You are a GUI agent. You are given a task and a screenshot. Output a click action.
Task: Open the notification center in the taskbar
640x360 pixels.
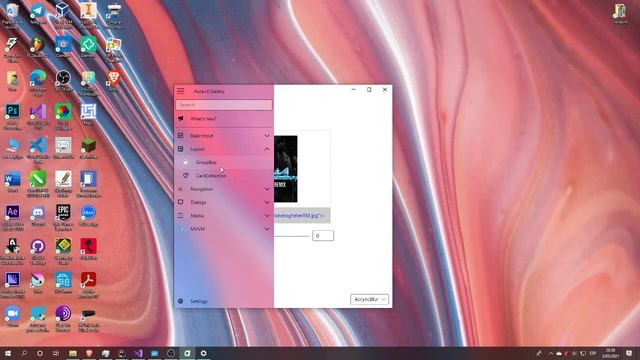[x=629, y=353]
